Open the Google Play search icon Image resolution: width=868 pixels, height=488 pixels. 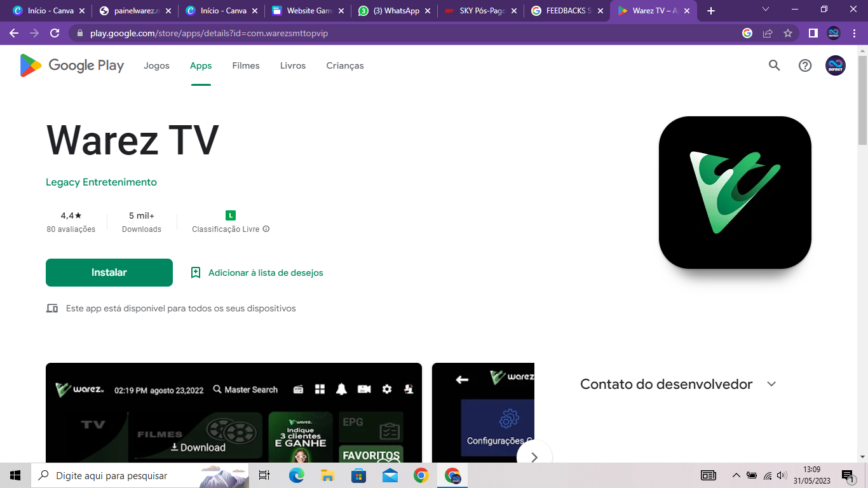pos(774,65)
